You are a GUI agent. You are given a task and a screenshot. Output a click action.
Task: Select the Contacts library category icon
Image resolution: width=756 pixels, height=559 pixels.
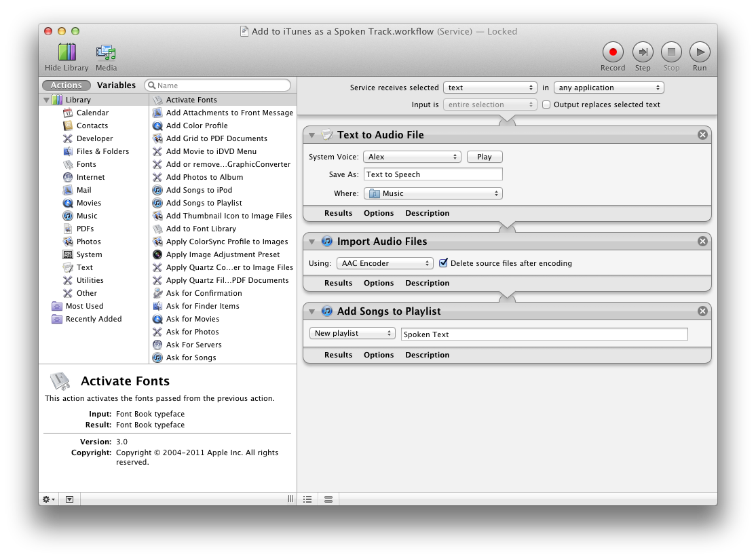68,126
